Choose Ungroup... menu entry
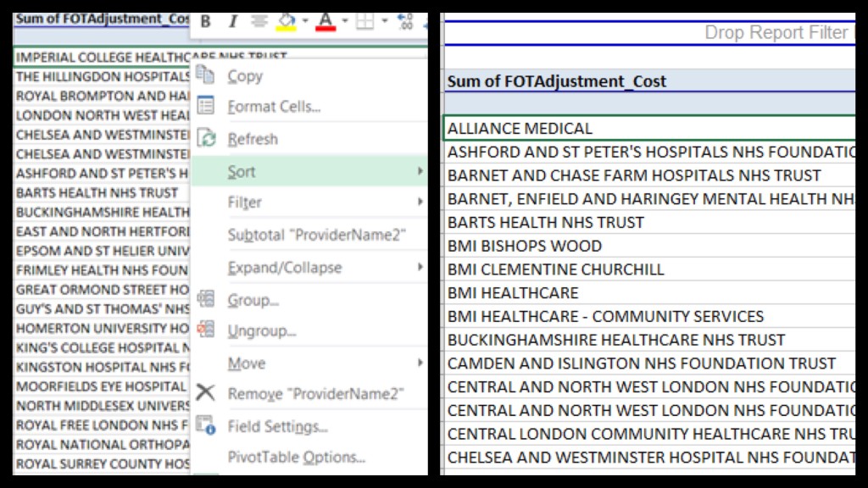The width and height of the screenshot is (868, 488). pyautogui.click(x=262, y=331)
